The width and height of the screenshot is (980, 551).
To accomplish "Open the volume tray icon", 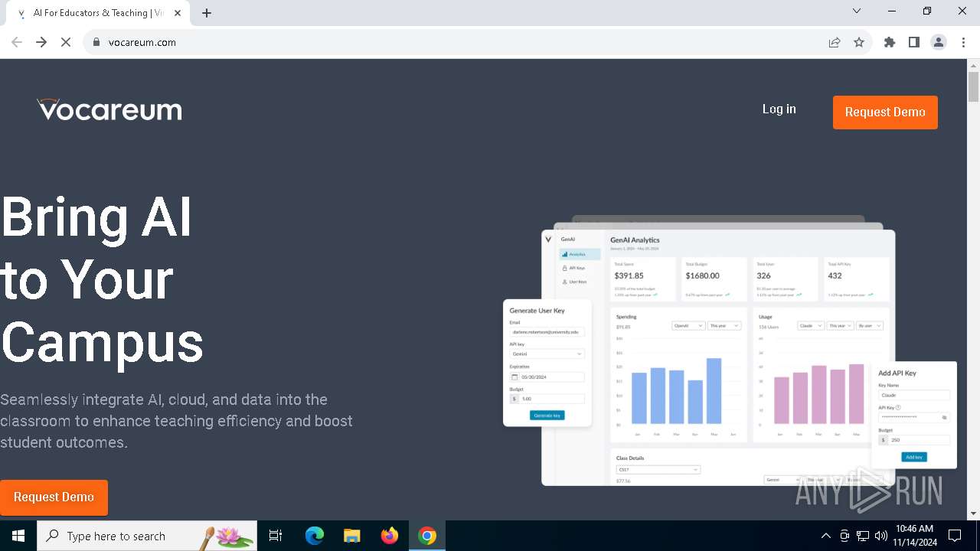I will 880,536.
